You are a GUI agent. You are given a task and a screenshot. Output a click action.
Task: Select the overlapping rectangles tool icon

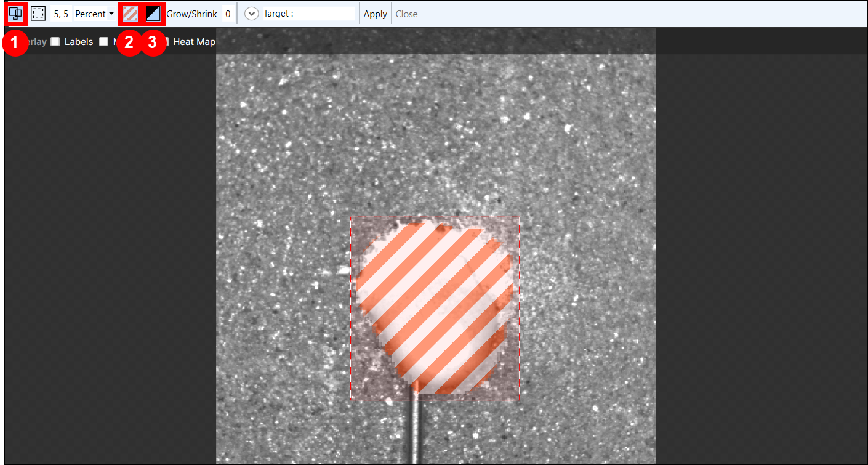click(x=15, y=14)
